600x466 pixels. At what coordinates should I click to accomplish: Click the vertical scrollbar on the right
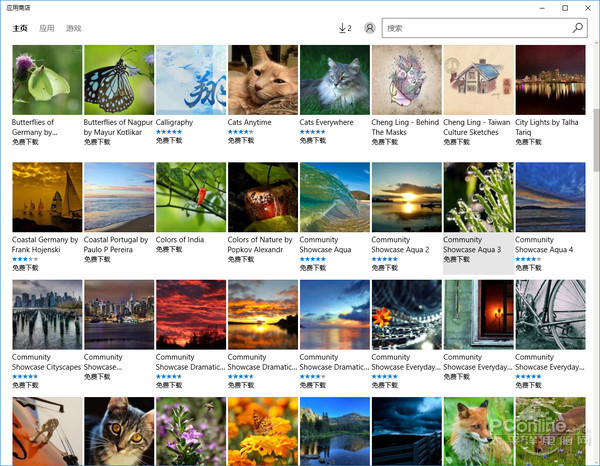point(595,140)
